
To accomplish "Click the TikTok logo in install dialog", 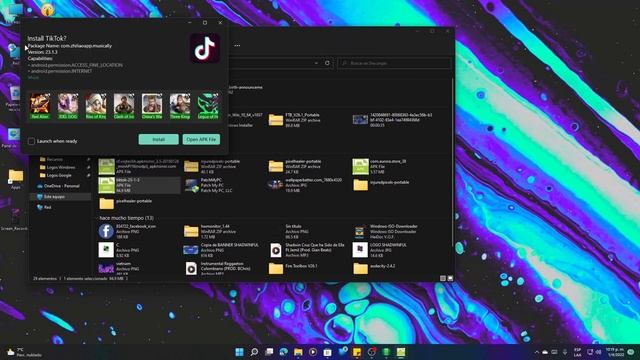I will pos(205,49).
